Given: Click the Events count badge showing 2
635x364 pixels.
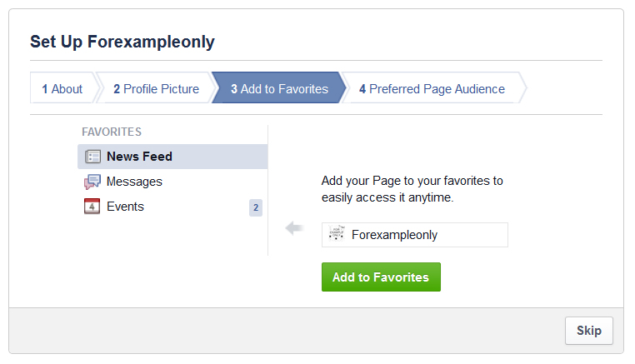Looking at the screenshot, I should tap(256, 207).
